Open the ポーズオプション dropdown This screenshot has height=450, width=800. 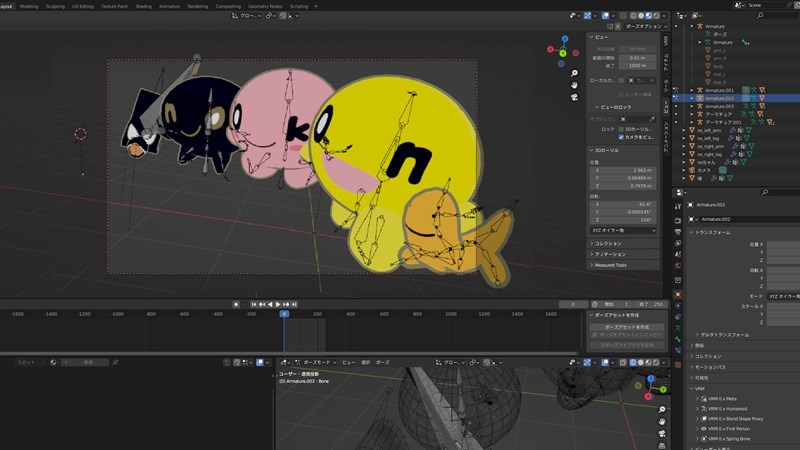(x=646, y=26)
